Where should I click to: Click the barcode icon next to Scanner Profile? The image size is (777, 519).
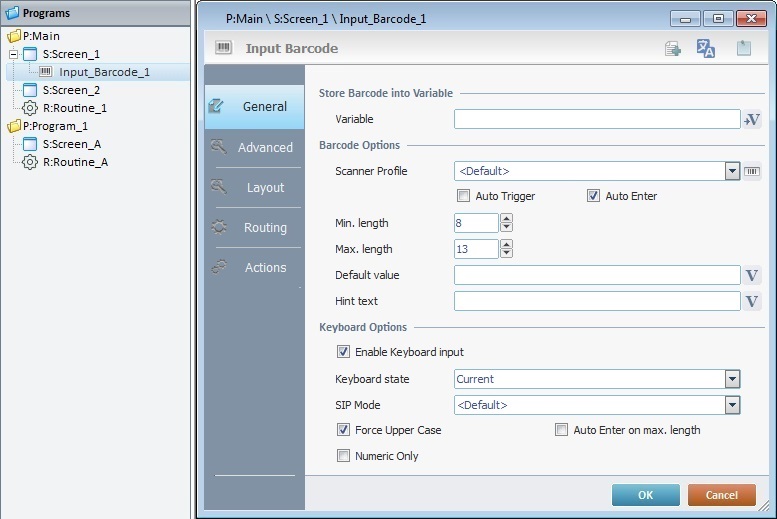[753, 171]
